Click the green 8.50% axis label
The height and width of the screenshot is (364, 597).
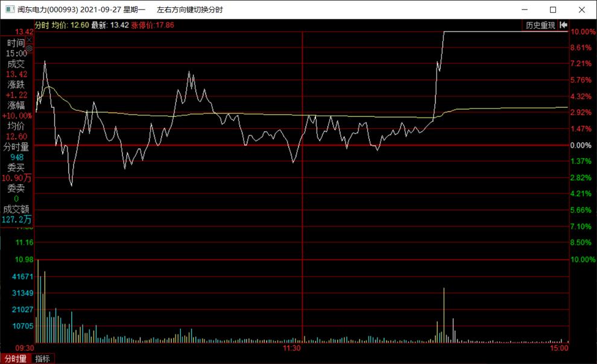coord(581,242)
